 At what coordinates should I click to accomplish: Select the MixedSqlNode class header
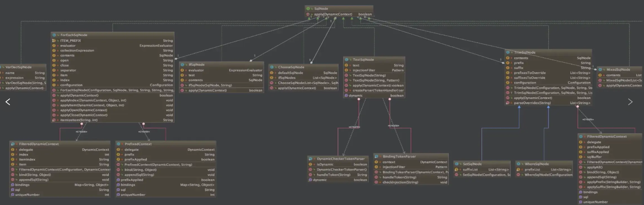point(618,69)
